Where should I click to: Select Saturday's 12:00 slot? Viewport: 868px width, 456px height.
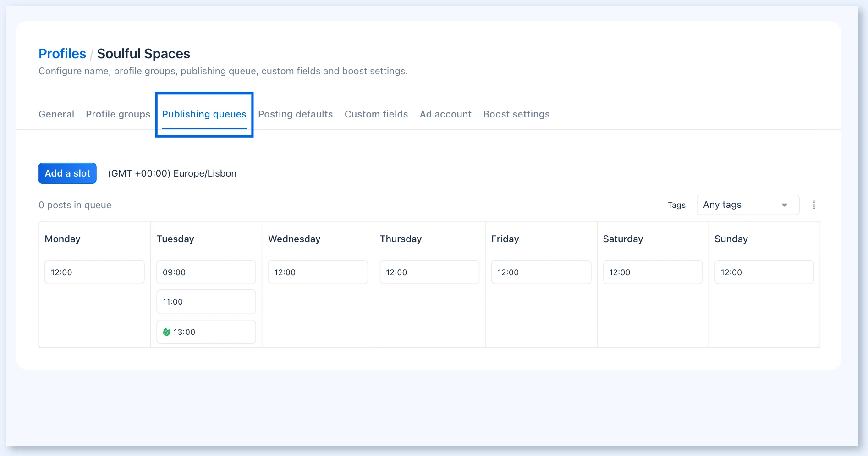click(x=653, y=272)
